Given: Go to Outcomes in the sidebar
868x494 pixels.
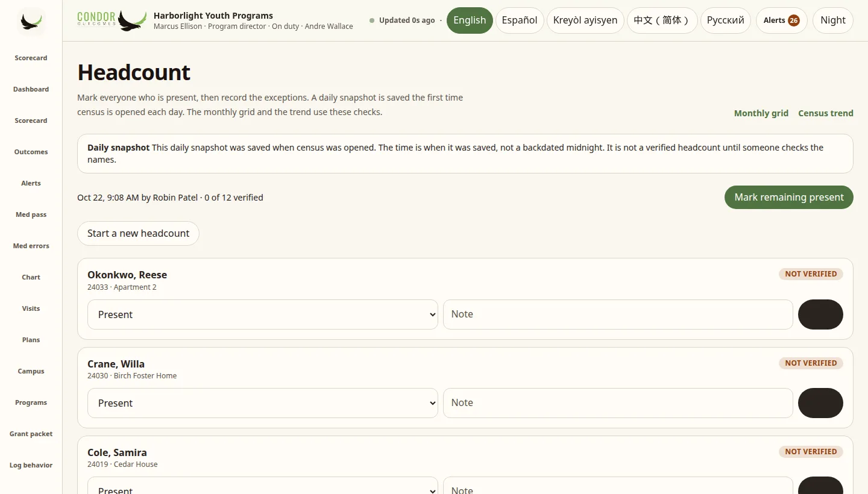Looking at the screenshot, I should pos(31,152).
